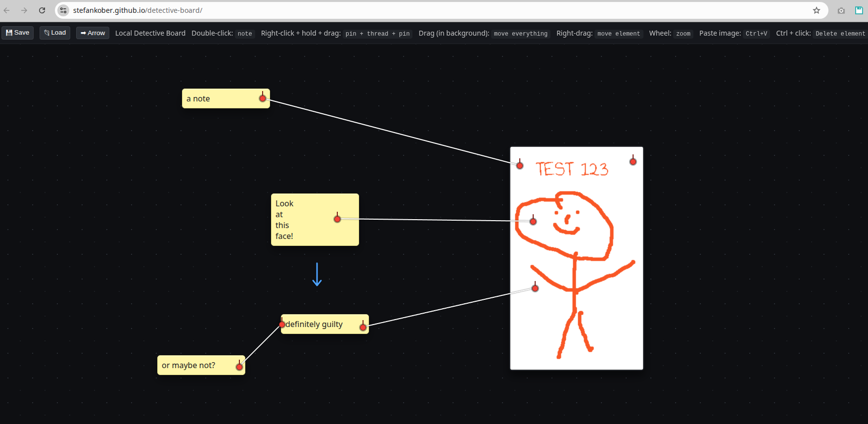Reload the detective board page
Viewport: 868px width, 424px height.
[x=42, y=10]
